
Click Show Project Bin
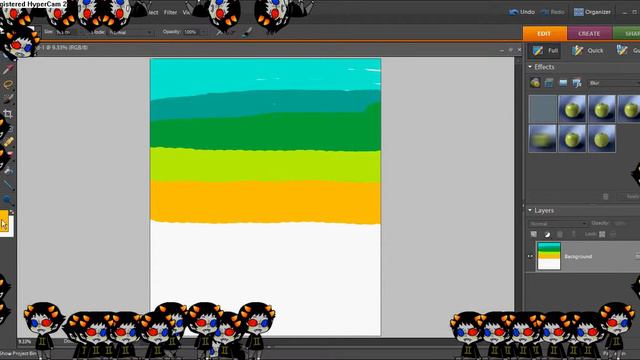[x=18, y=353]
